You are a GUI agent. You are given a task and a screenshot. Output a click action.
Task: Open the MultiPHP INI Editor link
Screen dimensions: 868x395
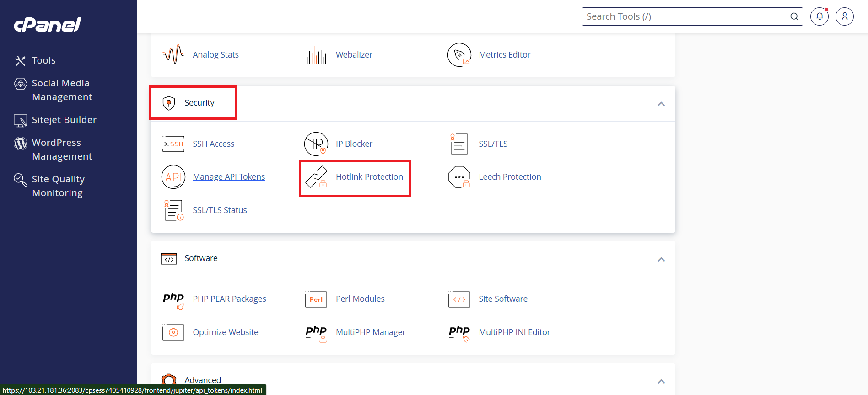click(515, 332)
